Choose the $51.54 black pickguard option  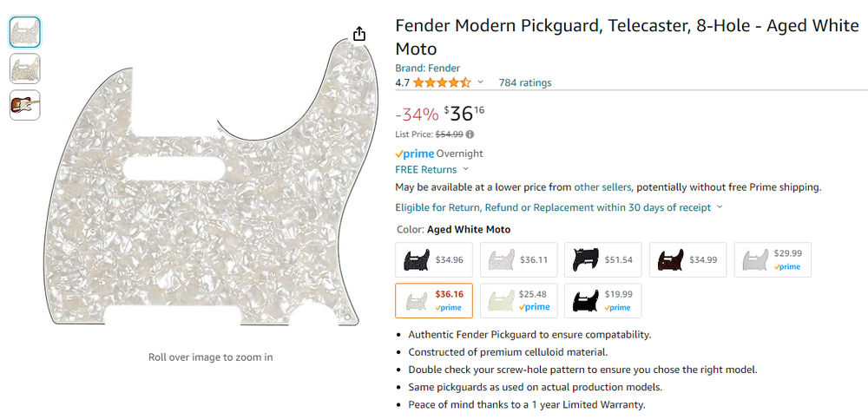(x=602, y=259)
